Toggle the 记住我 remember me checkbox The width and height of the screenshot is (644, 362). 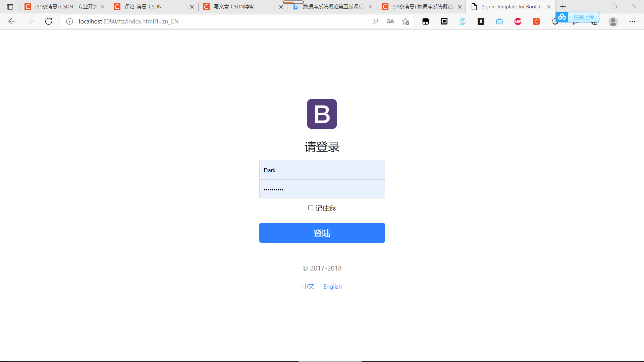tap(311, 208)
